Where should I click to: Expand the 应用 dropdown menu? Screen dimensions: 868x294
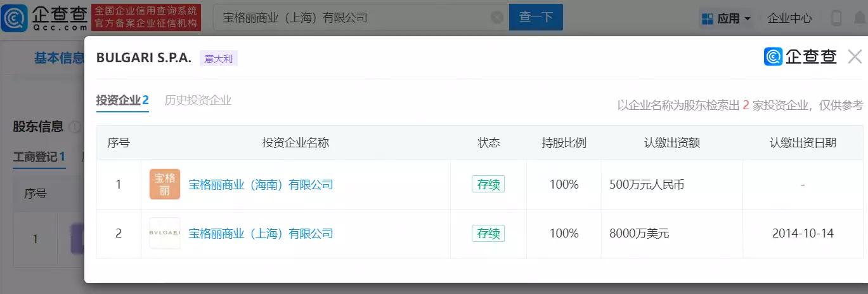coord(726,18)
